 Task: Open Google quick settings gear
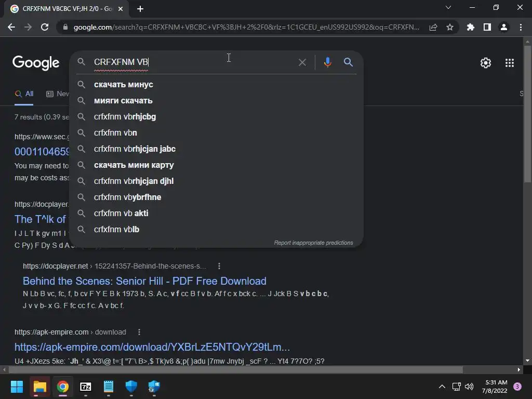tap(486, 63)
